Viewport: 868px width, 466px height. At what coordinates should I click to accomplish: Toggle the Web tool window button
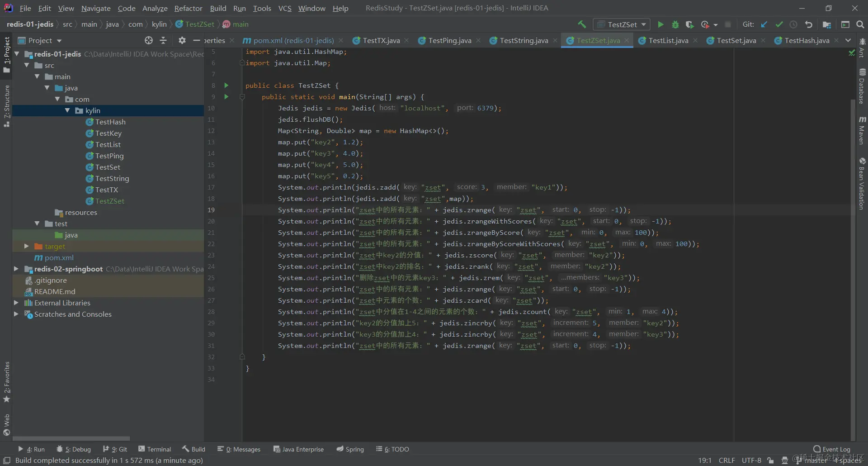6,425
